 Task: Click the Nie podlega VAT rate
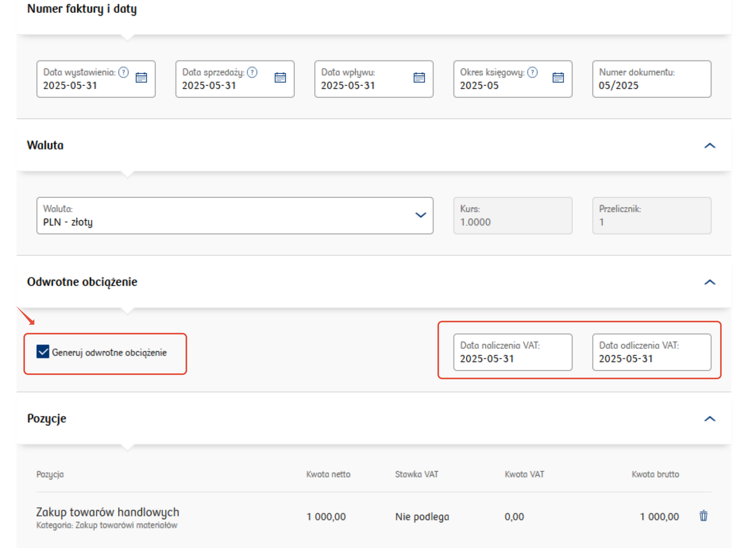422,517
